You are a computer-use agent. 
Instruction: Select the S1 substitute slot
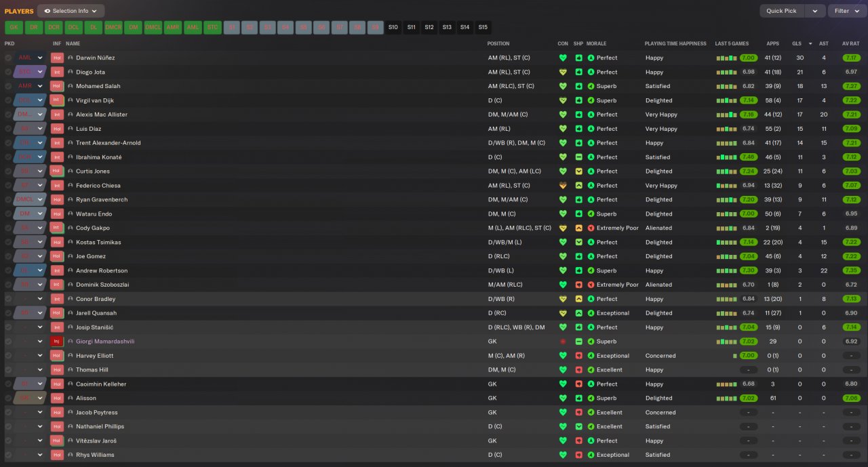coord(233,28)
